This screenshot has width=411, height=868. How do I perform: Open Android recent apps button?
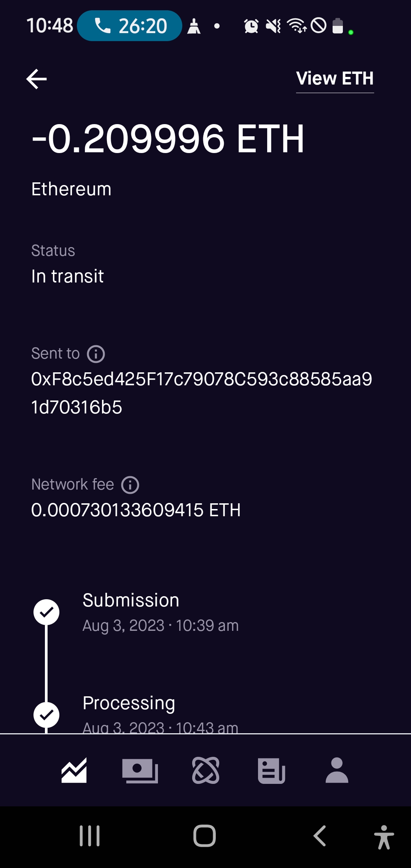coord(90,836)
